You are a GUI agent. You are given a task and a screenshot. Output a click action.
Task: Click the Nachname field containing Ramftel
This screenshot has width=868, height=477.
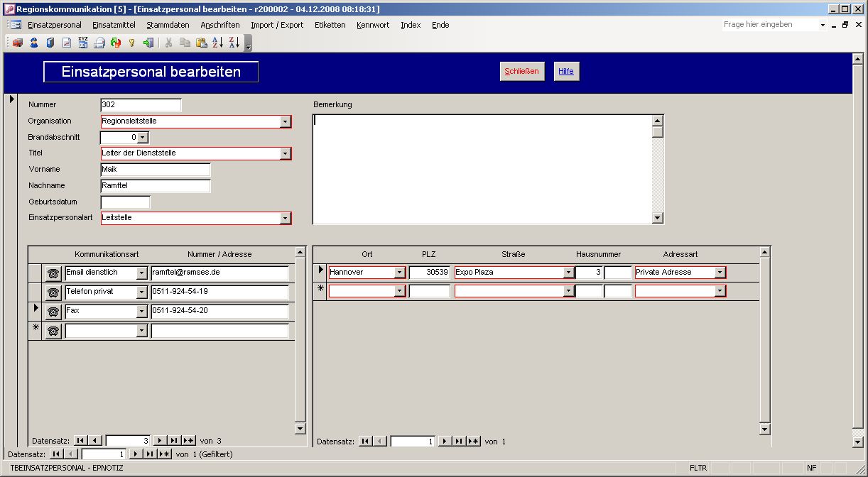[x=156, y=186]
